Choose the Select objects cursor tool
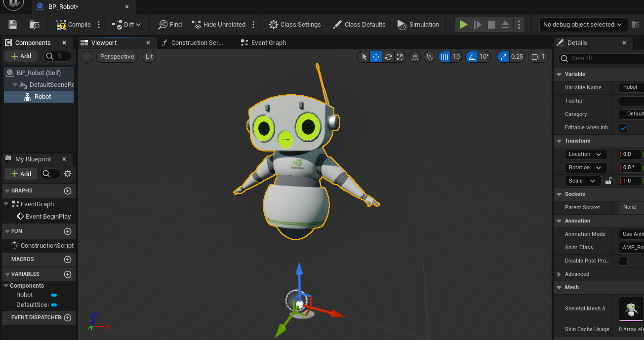The image size is (644, 340). point(364,57)
